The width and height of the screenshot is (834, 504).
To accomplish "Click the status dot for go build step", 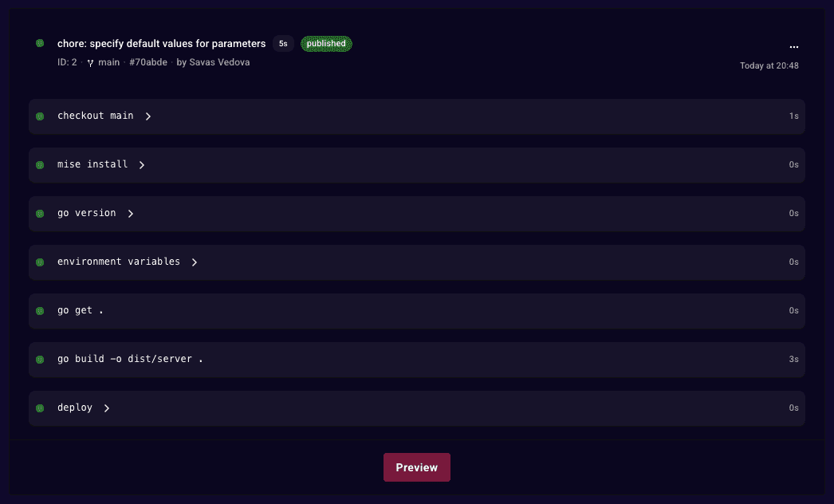I will coord(40,359).
